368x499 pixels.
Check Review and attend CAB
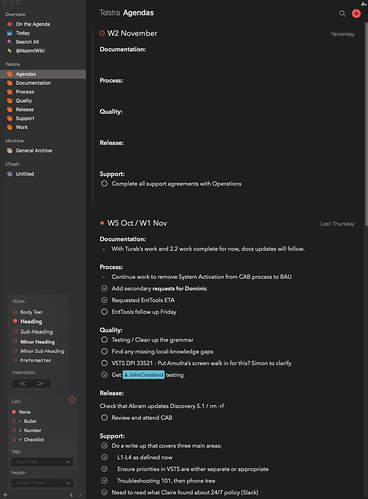pyautogui.click(x=104, y=417)
